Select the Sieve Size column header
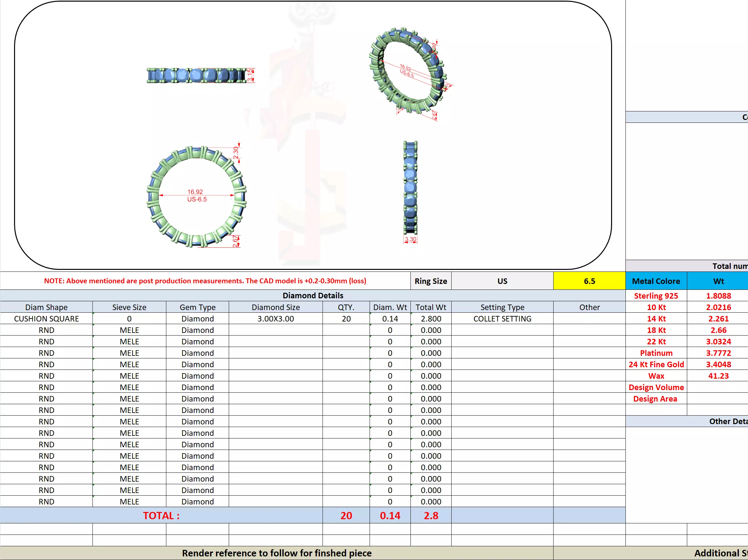The image size is (748, 560). click(x=129, y=307)
